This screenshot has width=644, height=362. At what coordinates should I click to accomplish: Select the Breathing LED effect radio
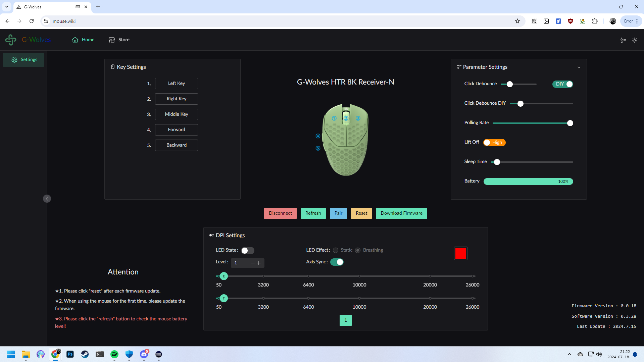click(358, 250)
